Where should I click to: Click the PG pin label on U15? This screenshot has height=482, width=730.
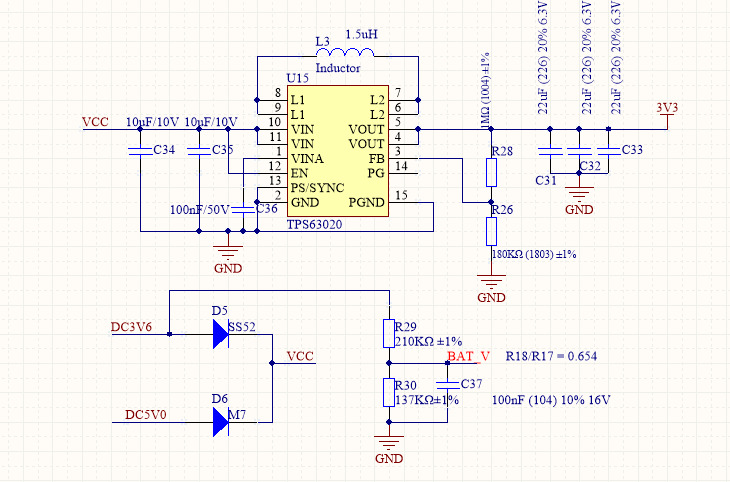[x=376, y=173]
